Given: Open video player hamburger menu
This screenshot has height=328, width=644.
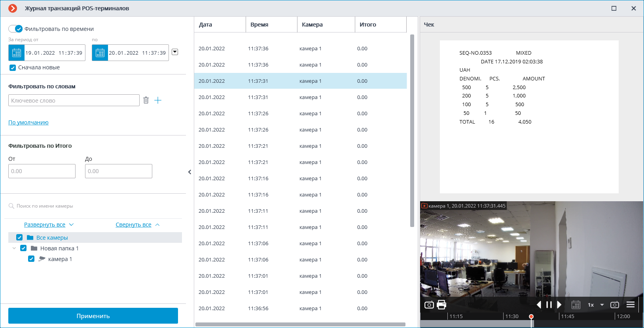Looking at the screenshot, I should click(x=631, y=305).
